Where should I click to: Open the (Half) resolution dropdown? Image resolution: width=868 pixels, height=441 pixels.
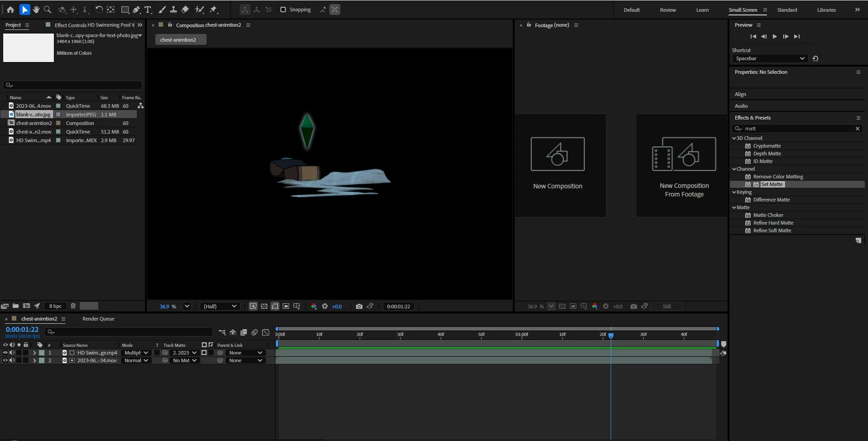[x=220, y=307]
